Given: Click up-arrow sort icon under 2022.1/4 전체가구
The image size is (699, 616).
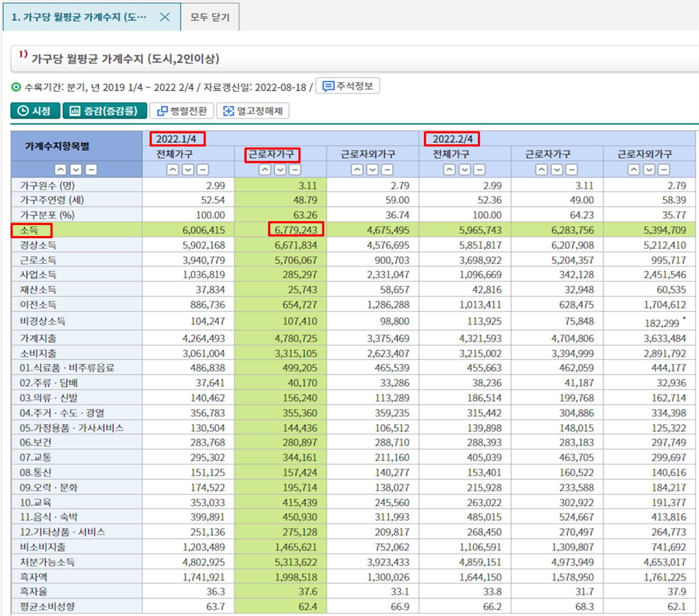Looking at the screenshot, I should [x=173, y=169].
